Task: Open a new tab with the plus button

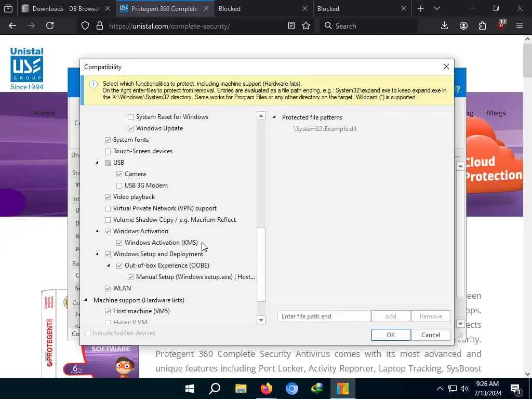Action: click(420, 9)
